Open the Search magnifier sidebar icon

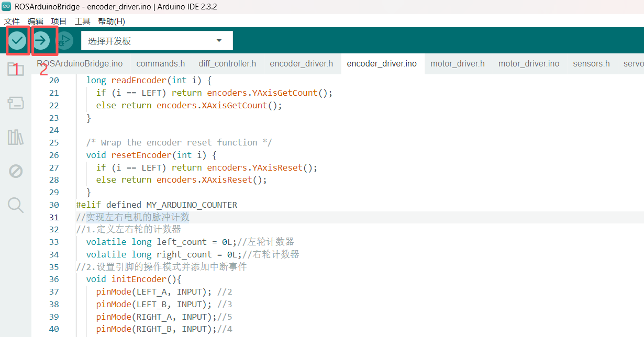[x=16, y=205]
